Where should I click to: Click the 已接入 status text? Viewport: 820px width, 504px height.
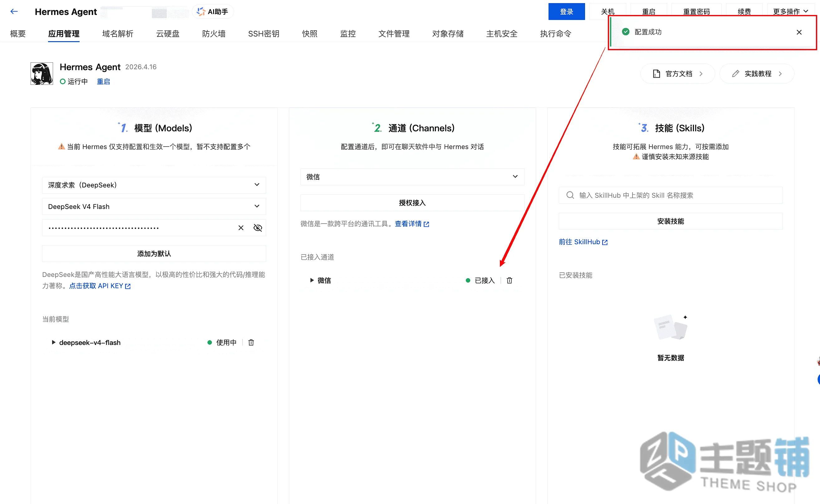pyautogui.click(x=485, y=281)
